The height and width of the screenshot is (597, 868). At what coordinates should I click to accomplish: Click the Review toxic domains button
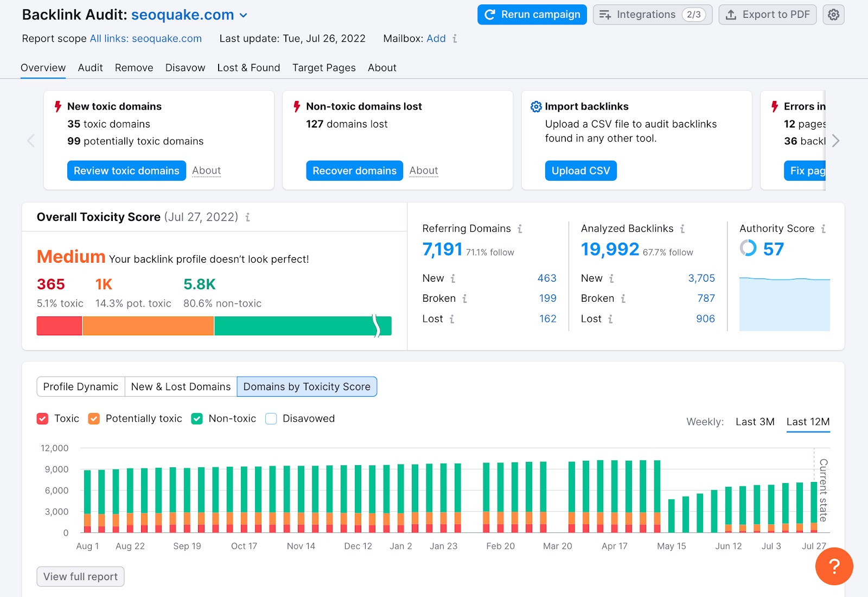[126, 170]
